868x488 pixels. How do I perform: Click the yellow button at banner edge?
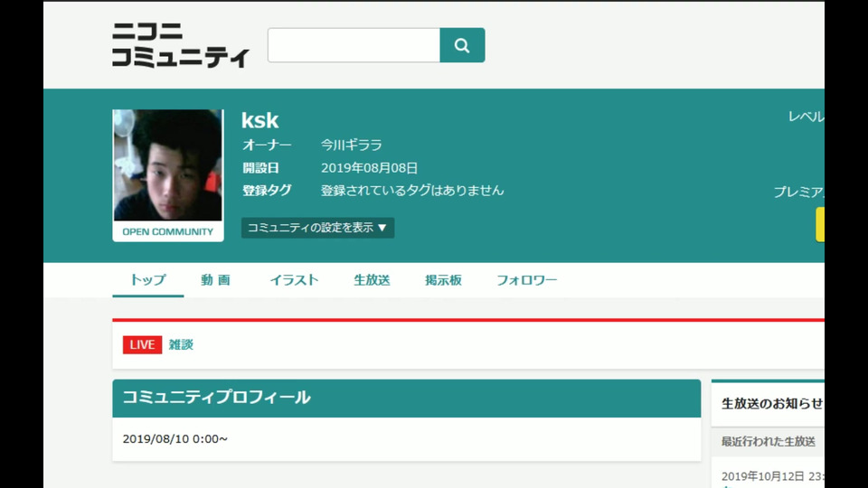pos(820,225)
